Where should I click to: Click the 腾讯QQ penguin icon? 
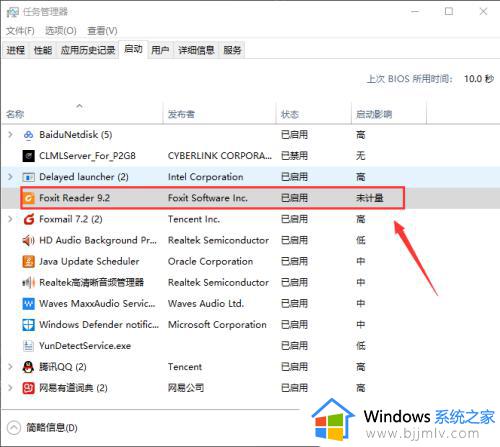coord(28,367)
